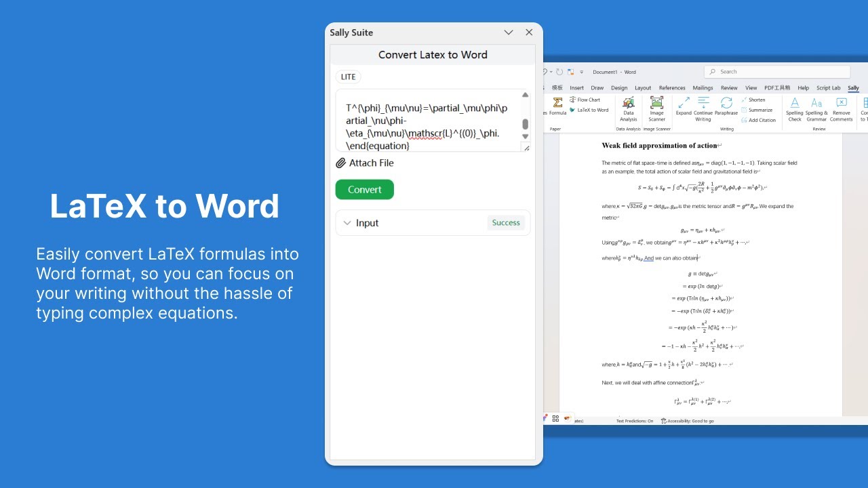
Task: Expand the Input section chevron
Action: tap(347, 223)
